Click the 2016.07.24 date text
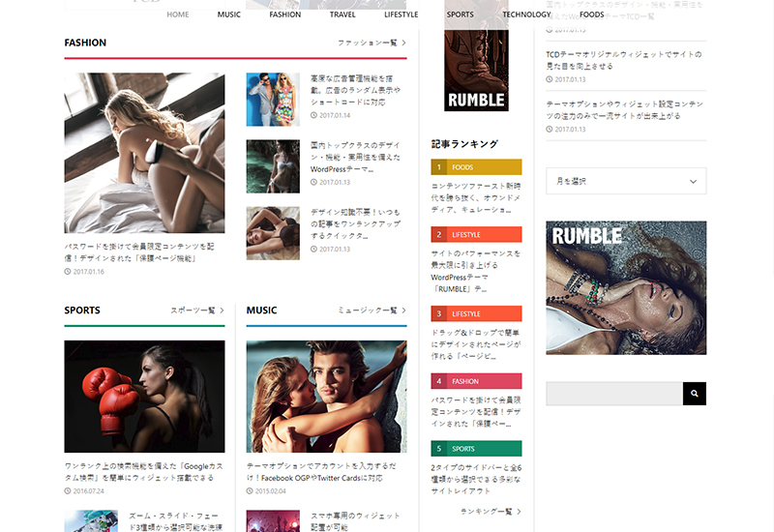 pos(88,491)
